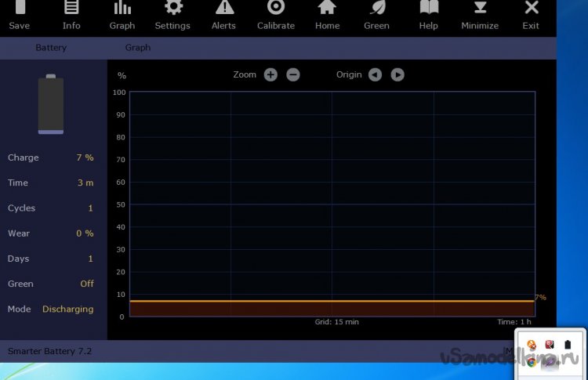Click the Save icon in toolbar

point(19,14)
